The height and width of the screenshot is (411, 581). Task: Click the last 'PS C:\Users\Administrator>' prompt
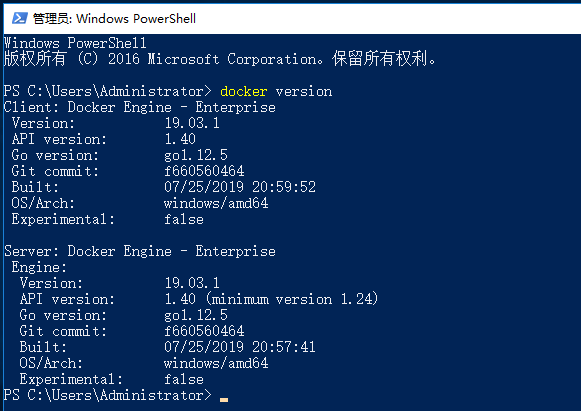[x=107, y=395]
